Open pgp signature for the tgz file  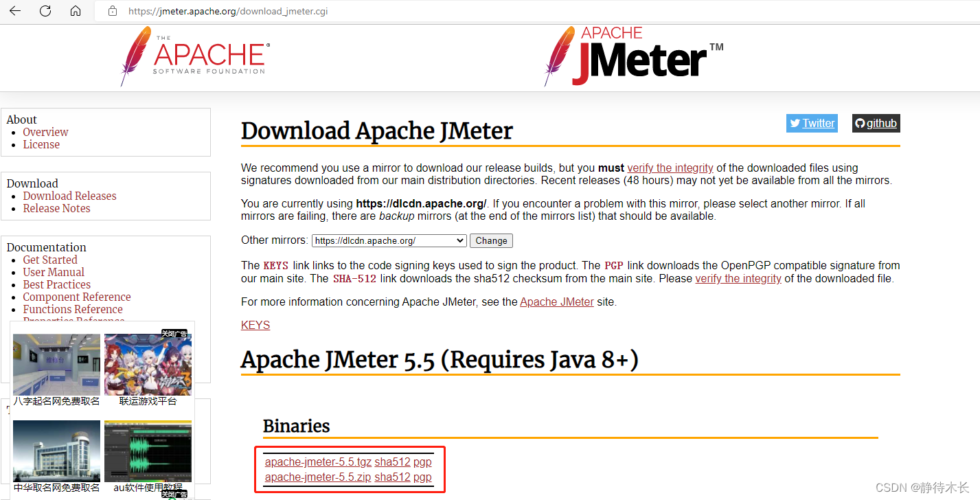pos(422,462)
